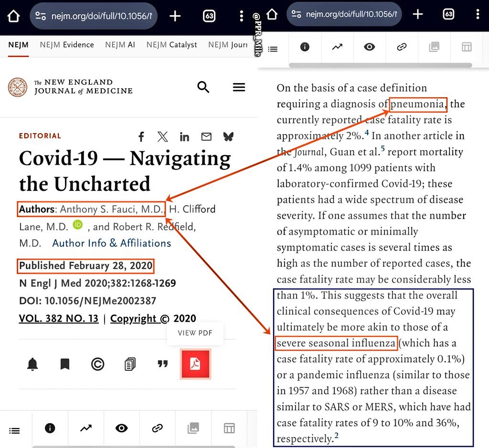Open the Author Info & Affiliations link
The width and height of the screenshot is (489, 448).
pyautogui.click(x=112, y=243)
